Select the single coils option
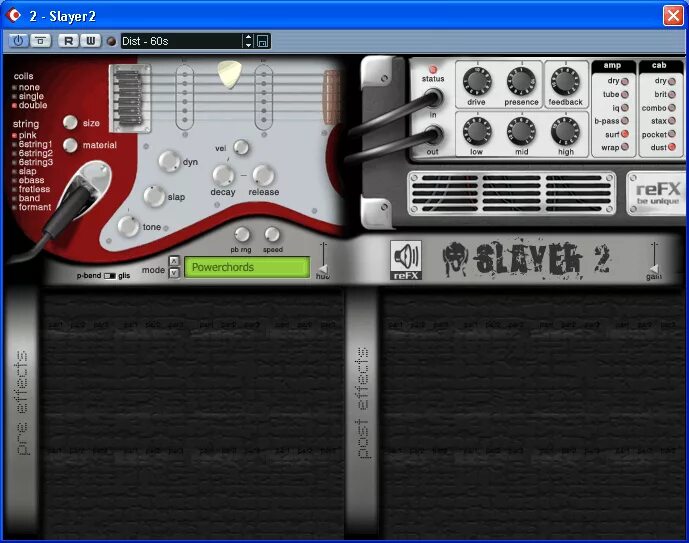 pyautogui.click(x=29, y=96)
